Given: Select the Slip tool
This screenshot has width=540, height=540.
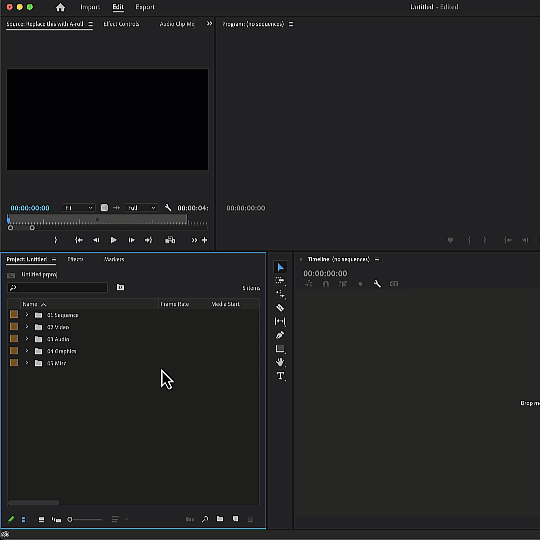Looking at the screenshot, I should (280, 321).
